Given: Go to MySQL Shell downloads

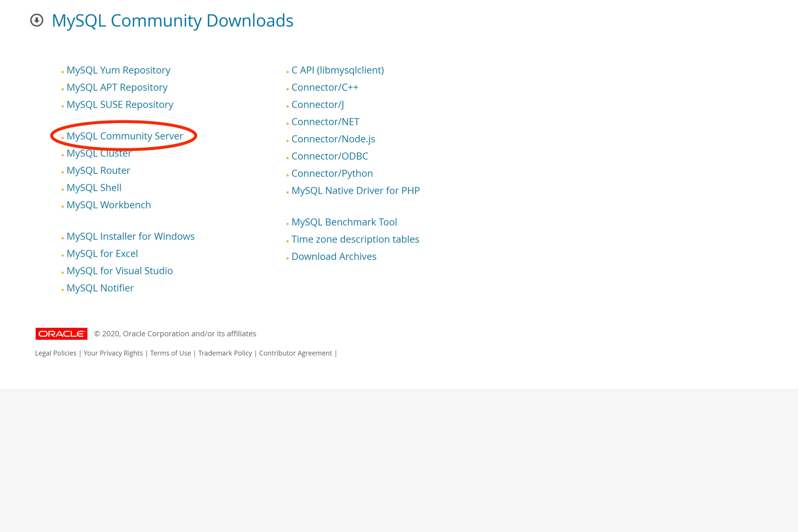Looking at the screenshot, I should (94, 188).
